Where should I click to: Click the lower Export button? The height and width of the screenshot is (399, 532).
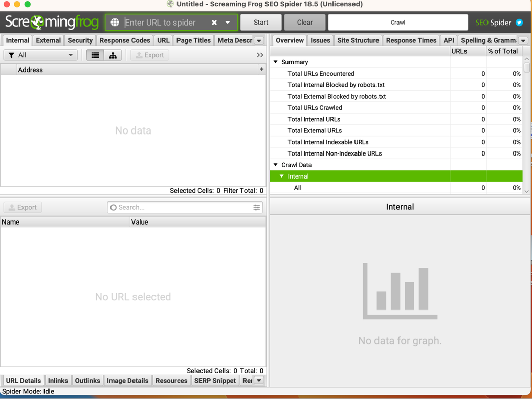coord(23,207)
